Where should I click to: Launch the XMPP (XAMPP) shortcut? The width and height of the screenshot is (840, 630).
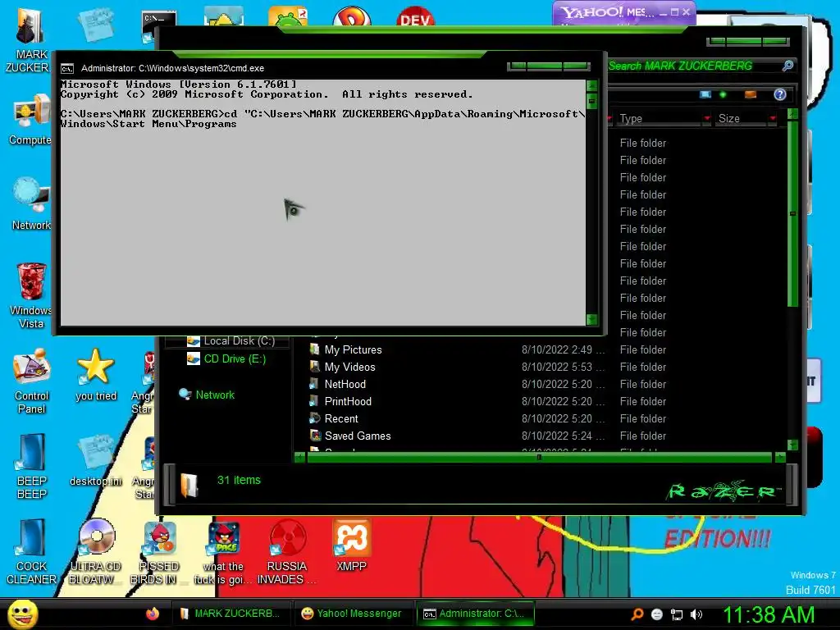point(351,546)
